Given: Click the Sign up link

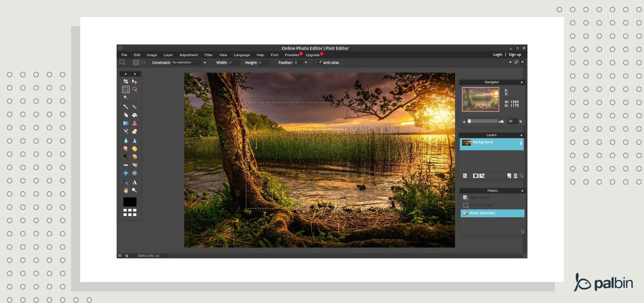Looking at the screenshot, I should pyautogui.click(x=514, y=55).
